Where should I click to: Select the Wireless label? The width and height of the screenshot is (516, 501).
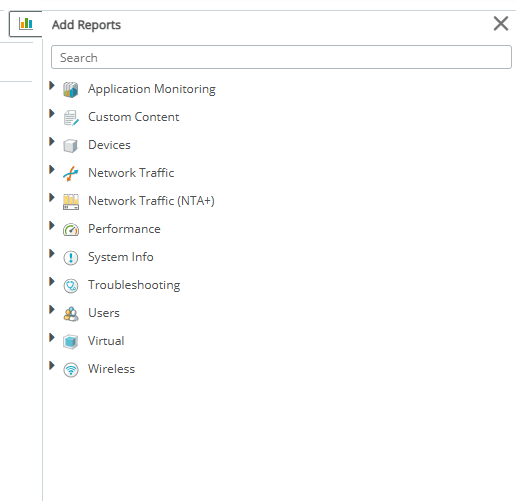(111, 369)
